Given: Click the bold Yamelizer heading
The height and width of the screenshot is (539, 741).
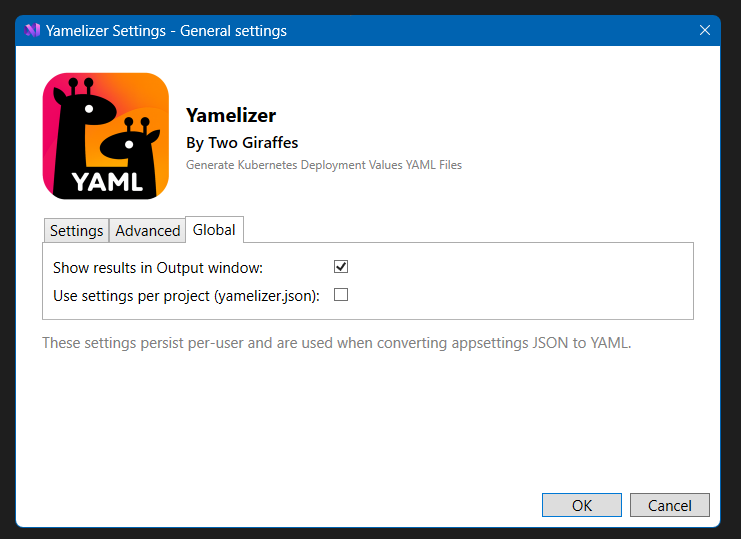Looking at the screenshot, I should pyautogui.click(x=231, y=116).
